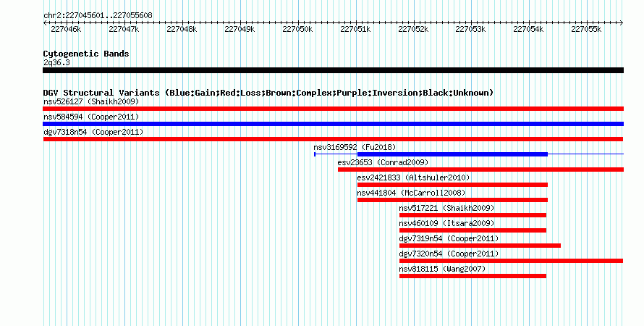This screenshot has height=326, width=644.
Task: Select the red dgv7319n54 loss bar
Action: pyautogui.click(x=480, y=246)
